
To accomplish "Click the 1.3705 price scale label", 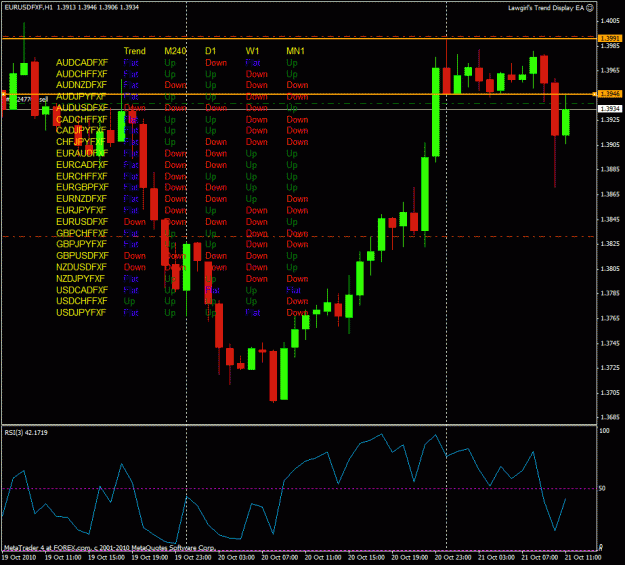I will point(610,393).
